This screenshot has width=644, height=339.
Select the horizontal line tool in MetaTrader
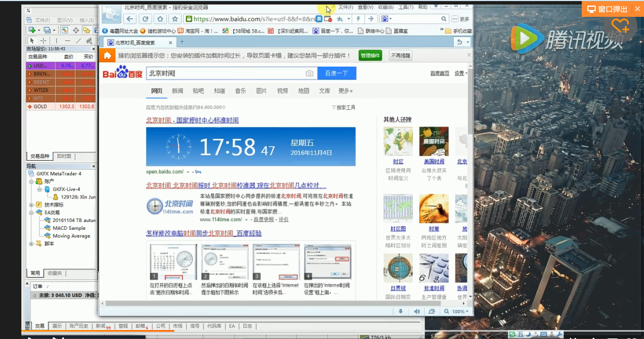67,41
